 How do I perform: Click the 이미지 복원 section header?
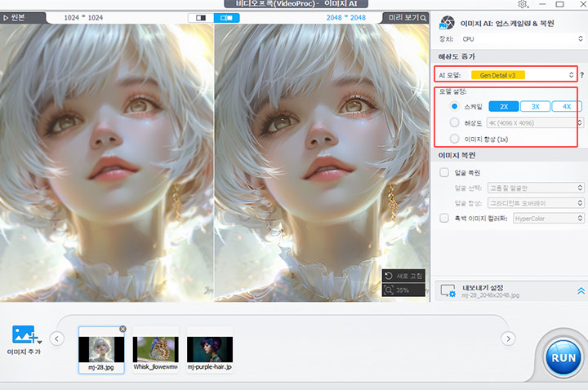(x=457, y=155)
